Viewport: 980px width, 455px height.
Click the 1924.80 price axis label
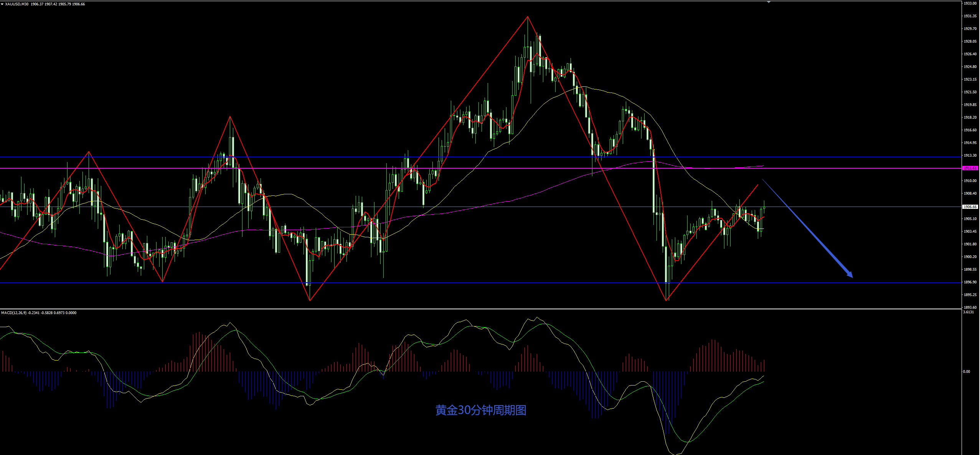tap(970, 67)
